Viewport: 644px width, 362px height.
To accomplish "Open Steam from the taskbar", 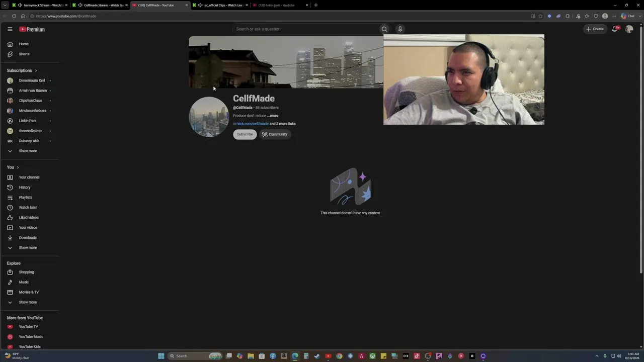I will point(317,356).
